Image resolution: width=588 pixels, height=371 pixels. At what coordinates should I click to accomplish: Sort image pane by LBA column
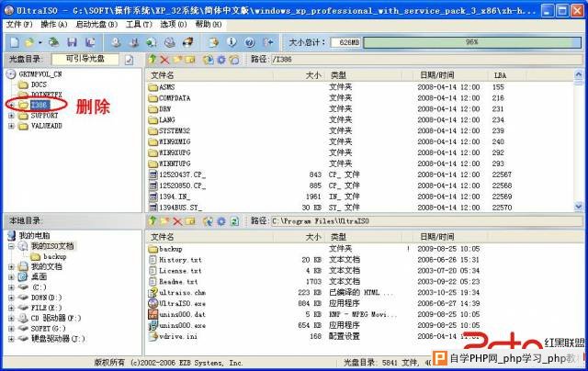coord(507,75)
